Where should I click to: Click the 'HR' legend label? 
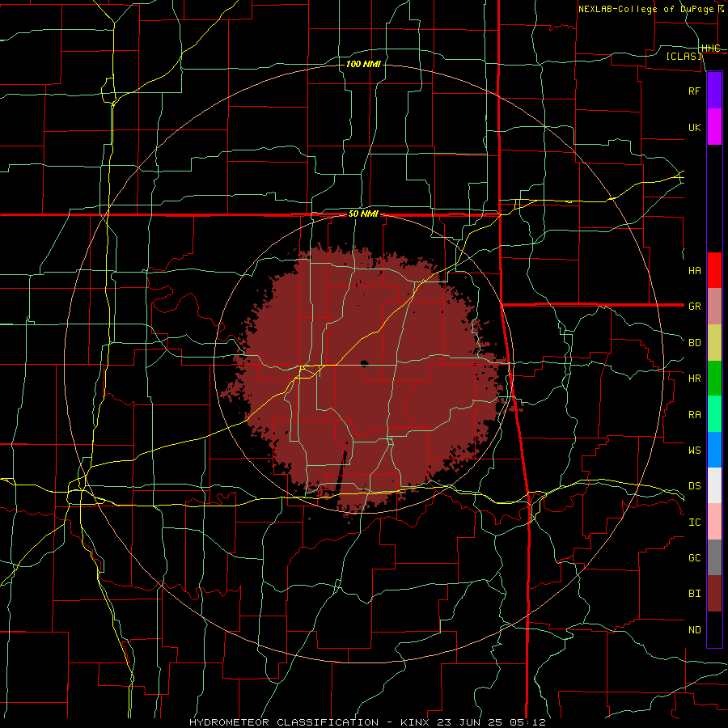coord(695,379)
